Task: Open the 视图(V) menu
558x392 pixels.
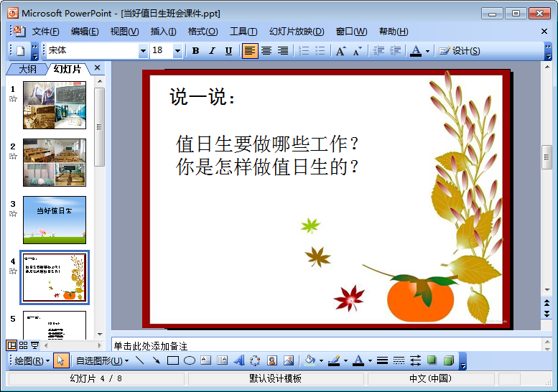Action: click(x=124, y=32)
